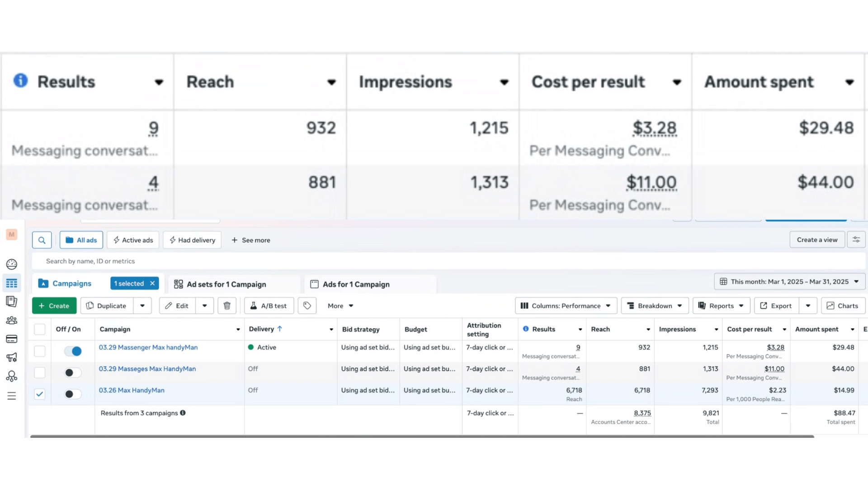Click the A/B test button

269,306
